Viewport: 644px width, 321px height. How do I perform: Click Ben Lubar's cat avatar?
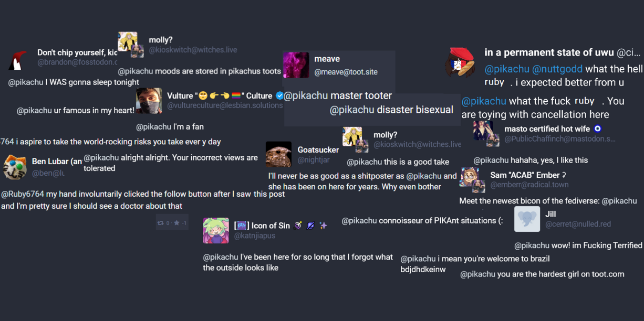coord(15,167)
